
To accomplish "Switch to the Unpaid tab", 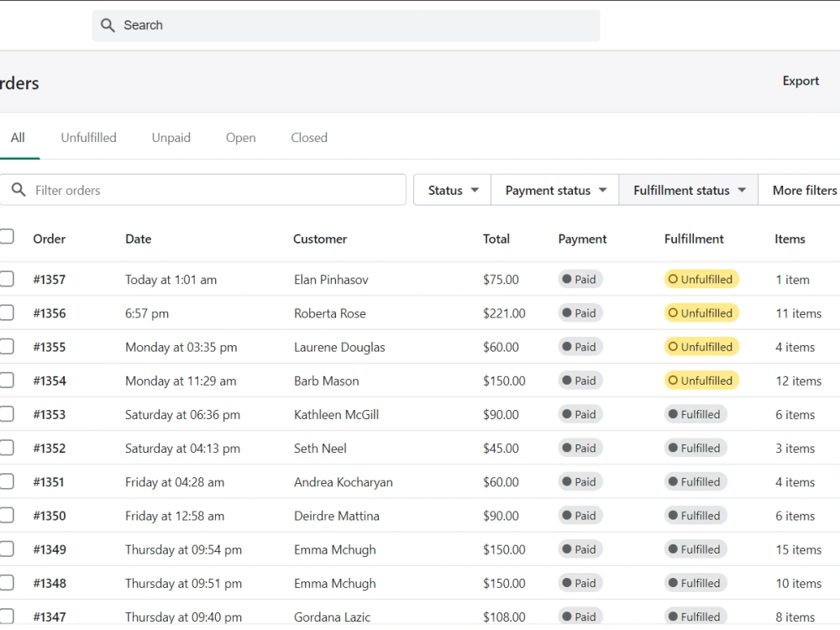I will coord(171,138).
